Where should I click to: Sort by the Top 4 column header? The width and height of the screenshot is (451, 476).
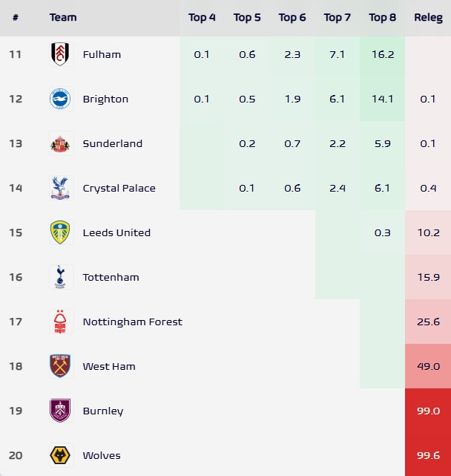pos(202,17)
